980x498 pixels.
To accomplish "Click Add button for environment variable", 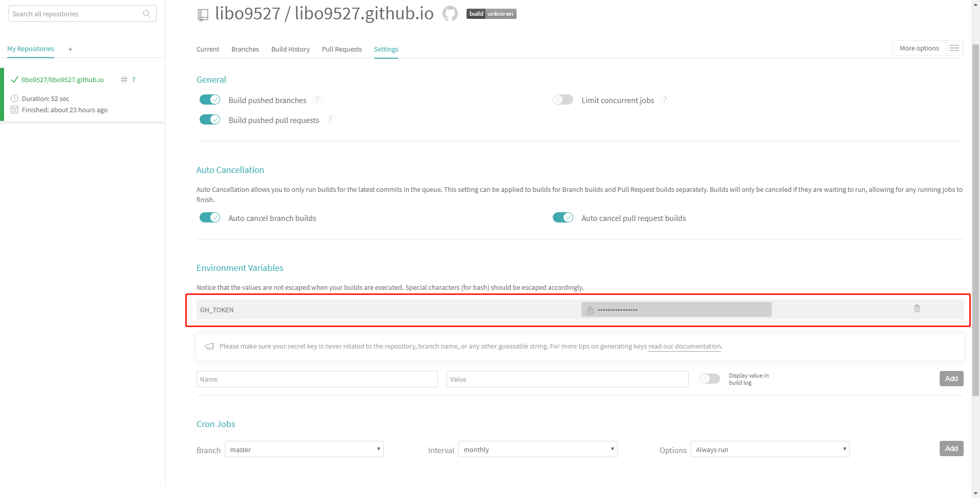I will coord(951,379).
